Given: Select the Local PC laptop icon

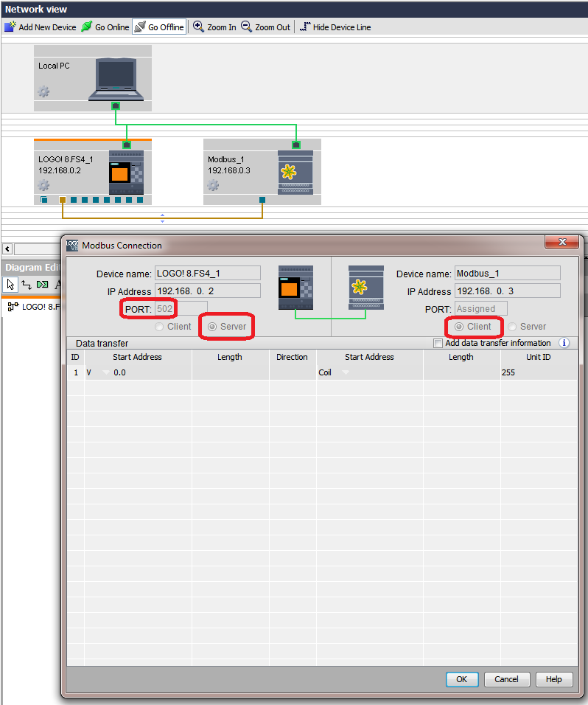Looking at the screenshot, I should click(116, 79).
